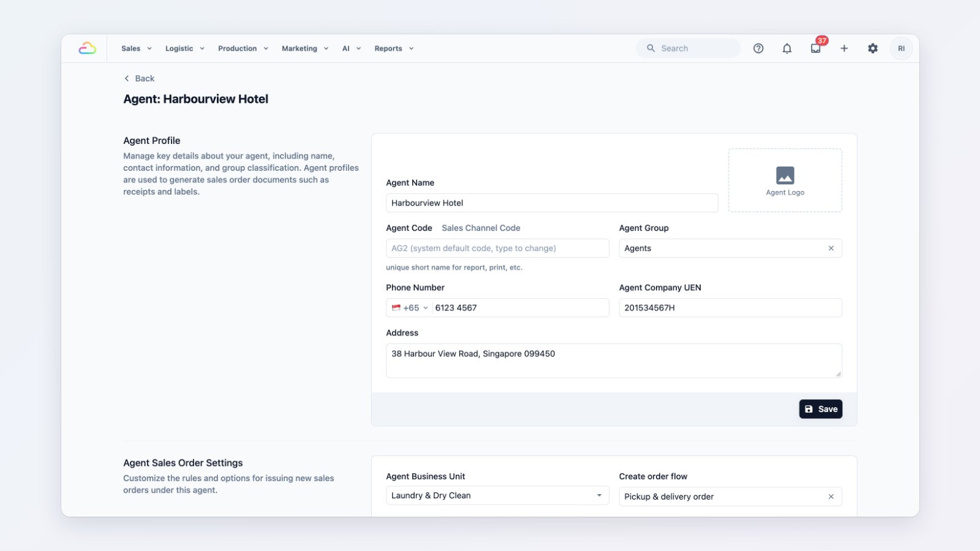Expand the AI menu
This screenshot has height=551, width=980.
tap(352, 48)
